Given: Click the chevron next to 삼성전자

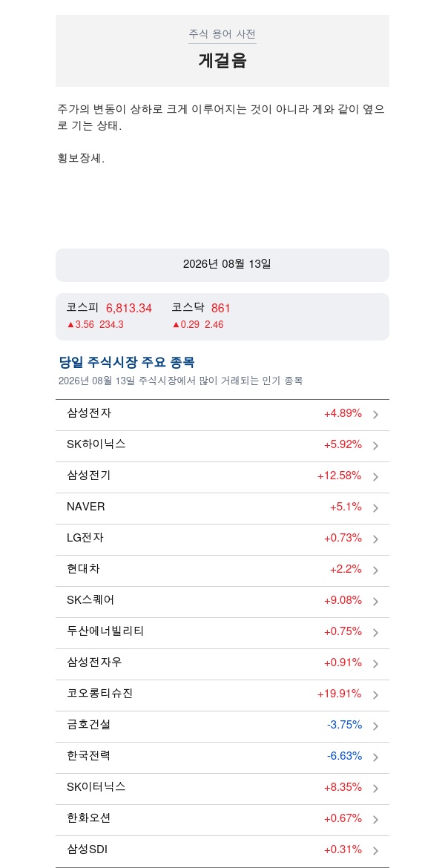Looking at the screenshot, I should tap(375, 415).
